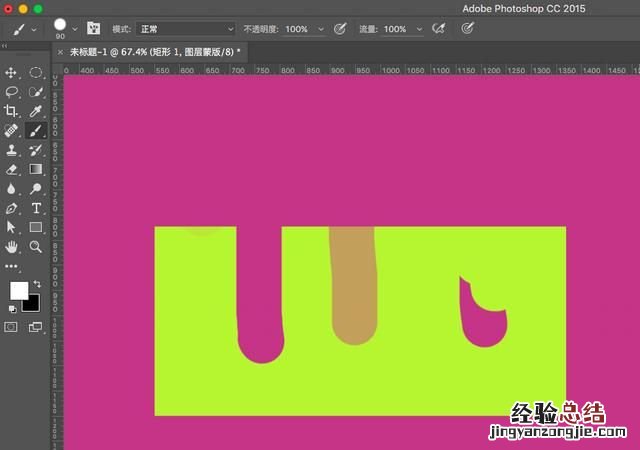Choose the Eyedropper tool
Screen dimensions: 640x450
point(36,111)
